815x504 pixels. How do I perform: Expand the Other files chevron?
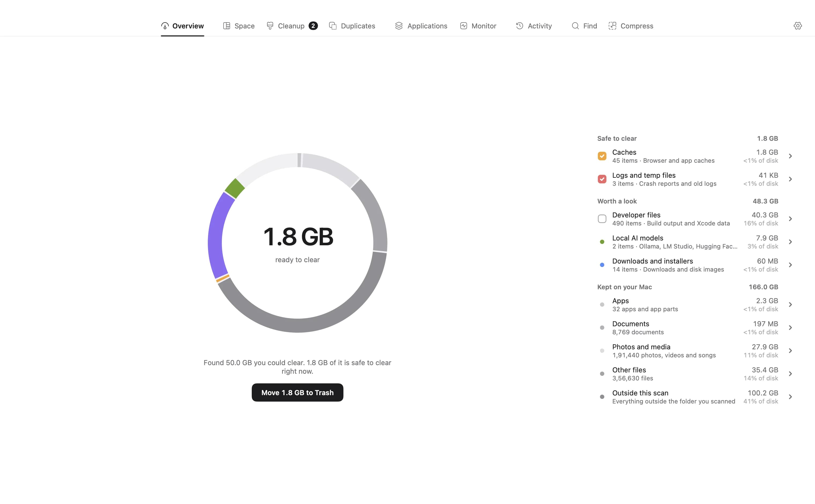790,374
